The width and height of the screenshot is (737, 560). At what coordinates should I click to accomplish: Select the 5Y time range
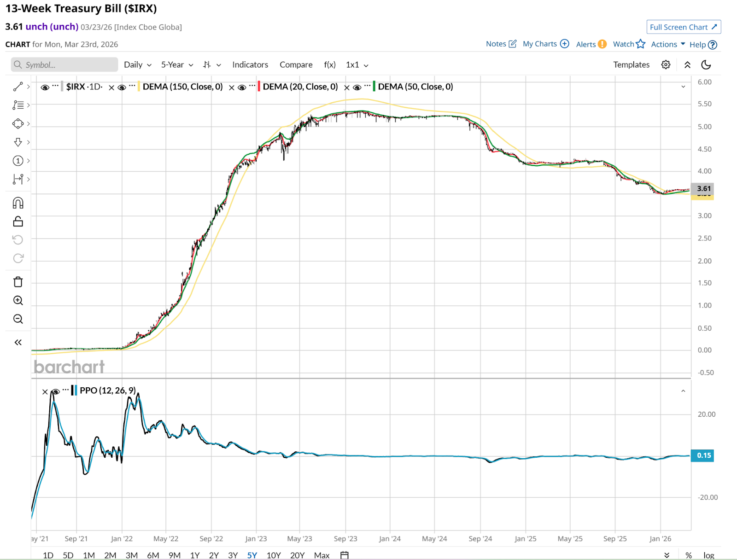252,555
